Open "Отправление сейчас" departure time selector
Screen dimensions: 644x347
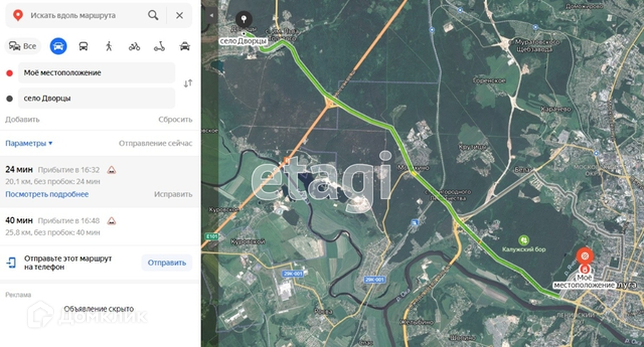coord(156,143)
